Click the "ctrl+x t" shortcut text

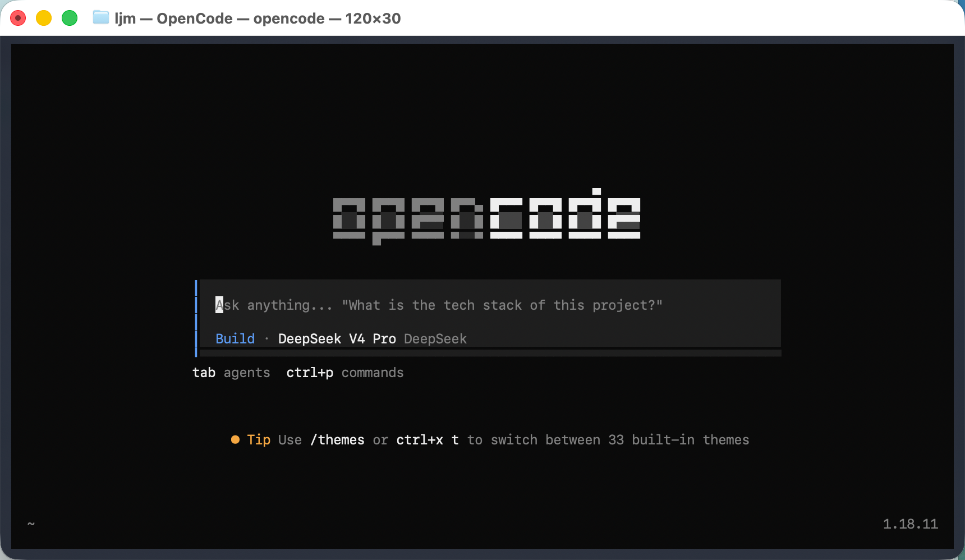(428, 440)
